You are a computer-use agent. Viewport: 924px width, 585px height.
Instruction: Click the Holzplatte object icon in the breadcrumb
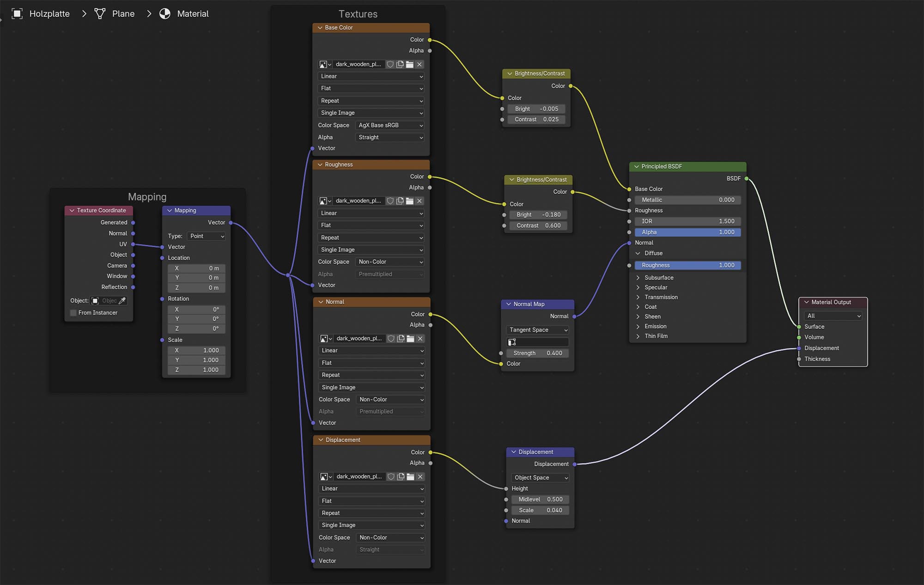click(x=17, y=13)
